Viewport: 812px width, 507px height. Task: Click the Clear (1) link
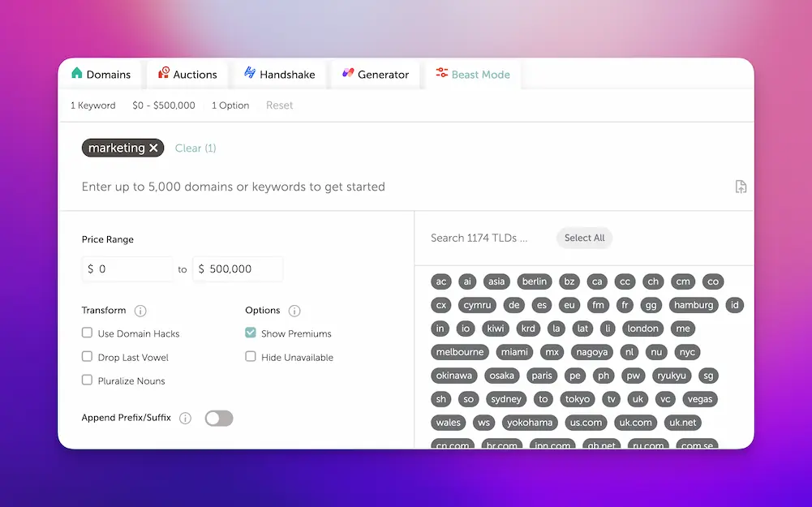(195, 148)
